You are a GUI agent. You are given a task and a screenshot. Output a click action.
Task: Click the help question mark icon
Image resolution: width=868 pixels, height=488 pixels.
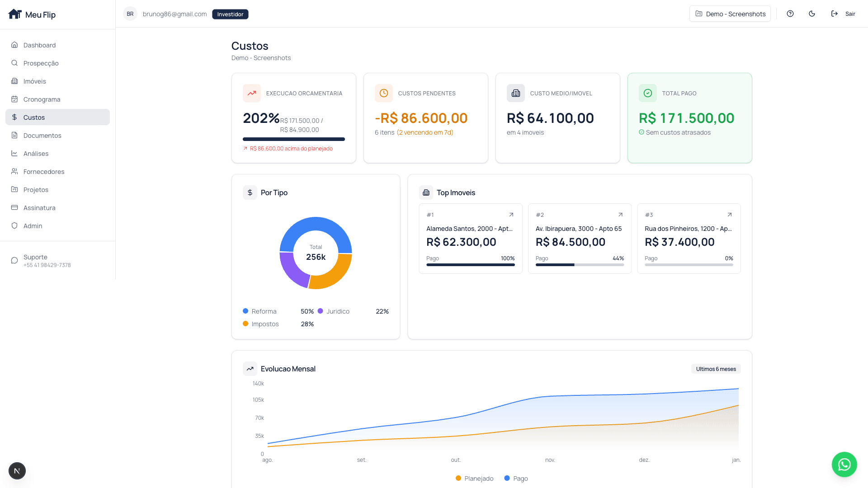(x=790, y=14)
